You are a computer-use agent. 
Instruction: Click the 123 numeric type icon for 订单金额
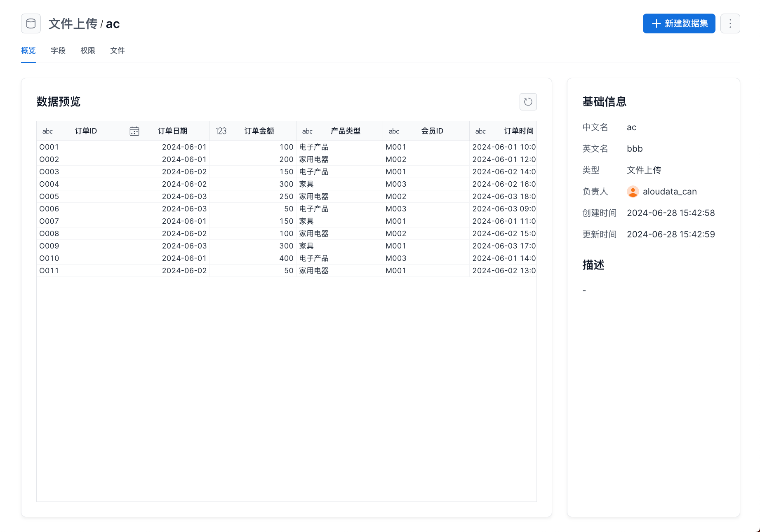[x=221, y=131]
